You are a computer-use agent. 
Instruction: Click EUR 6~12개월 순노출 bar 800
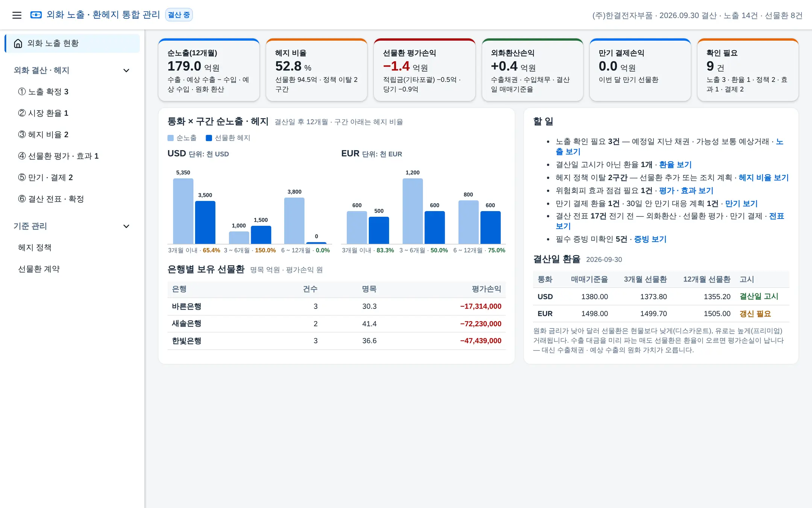point(468,222)
